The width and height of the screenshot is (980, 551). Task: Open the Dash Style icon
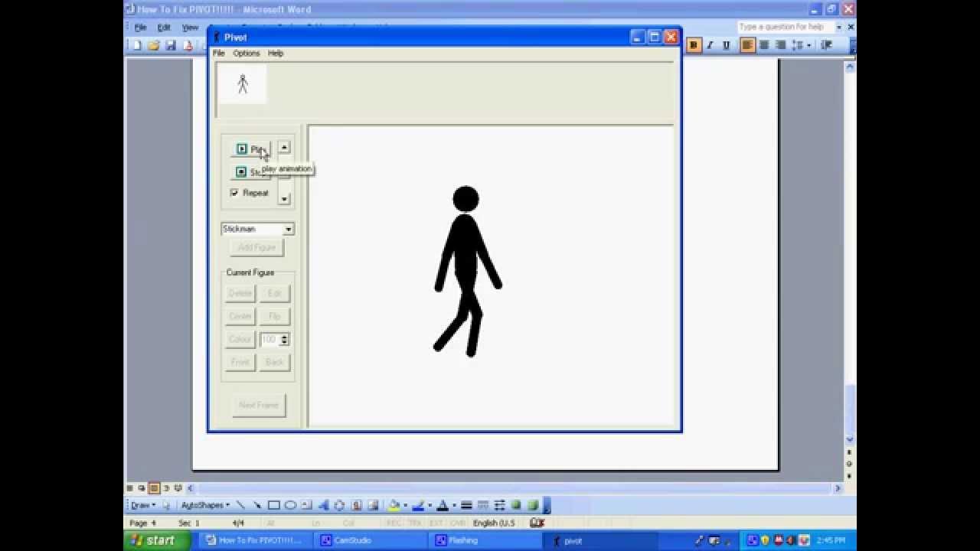483,505
